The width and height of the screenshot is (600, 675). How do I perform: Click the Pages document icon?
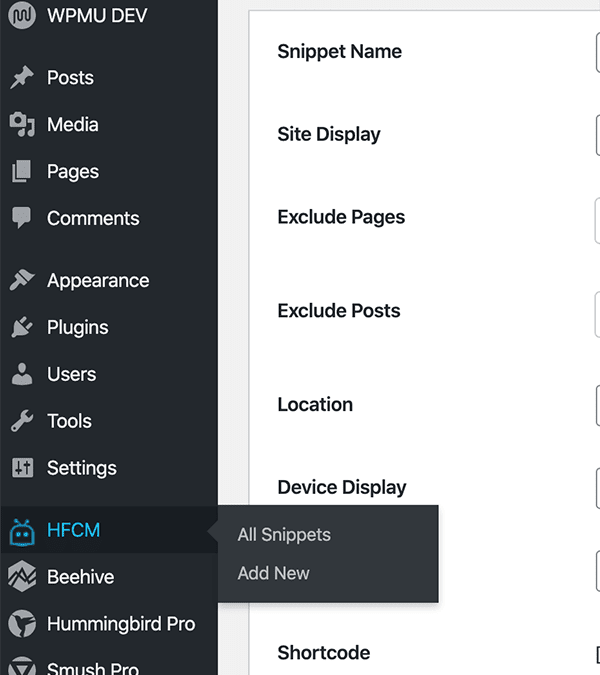(22, 171)
